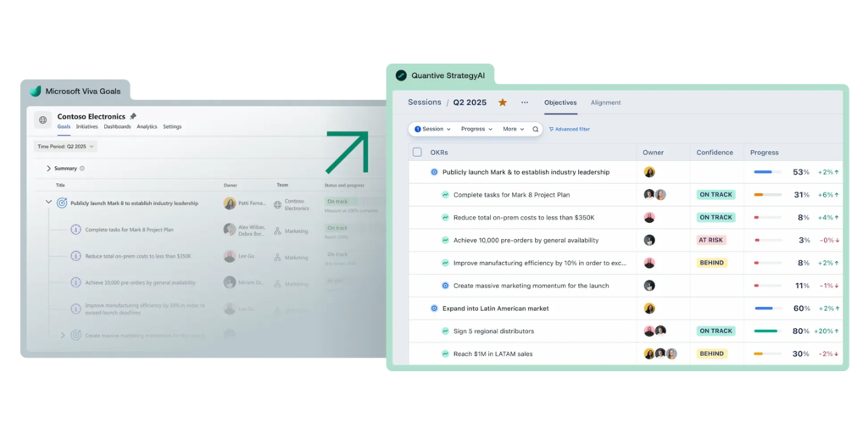Click the favorite star next to Q2 2025
Image resolution: width=868 pixels, height=434 pixels.
tap(503, 103)
